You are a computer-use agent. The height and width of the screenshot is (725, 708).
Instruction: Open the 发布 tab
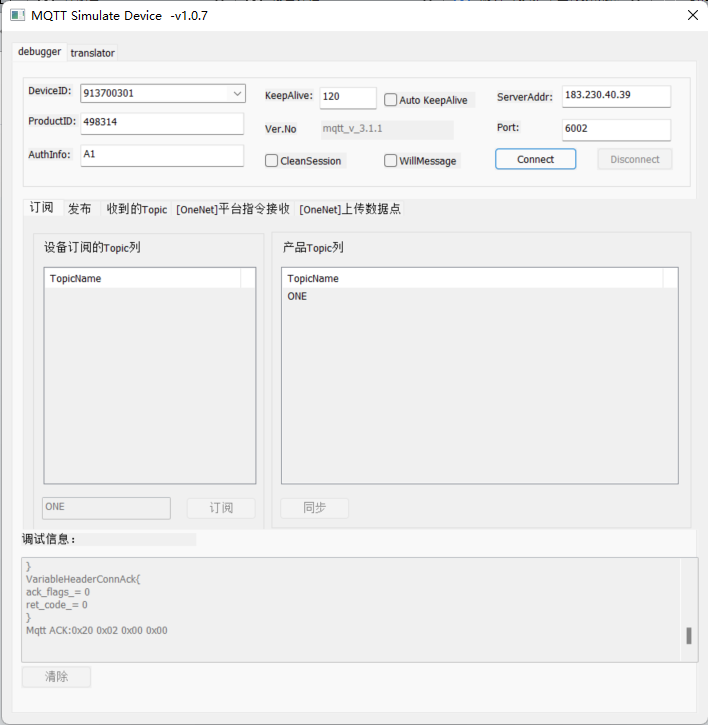coord(80,209)
